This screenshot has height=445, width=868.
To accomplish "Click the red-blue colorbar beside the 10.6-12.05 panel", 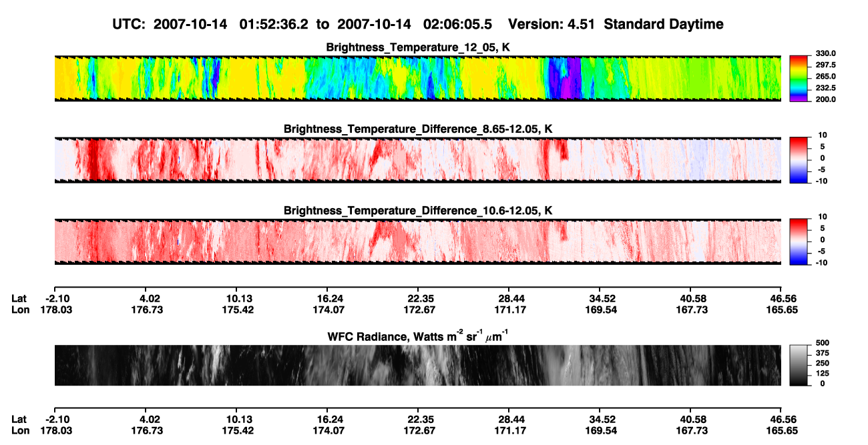I will coord(799,242).
